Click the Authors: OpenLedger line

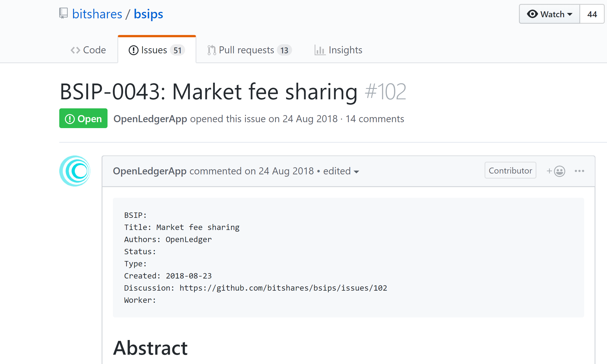pyautogui.click(x=168, y=239)
